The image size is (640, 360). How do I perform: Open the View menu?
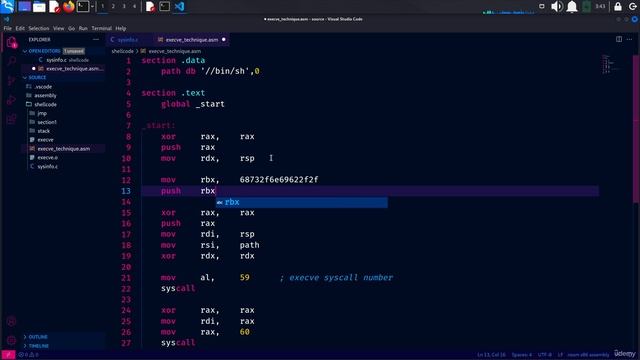[58, 28]
